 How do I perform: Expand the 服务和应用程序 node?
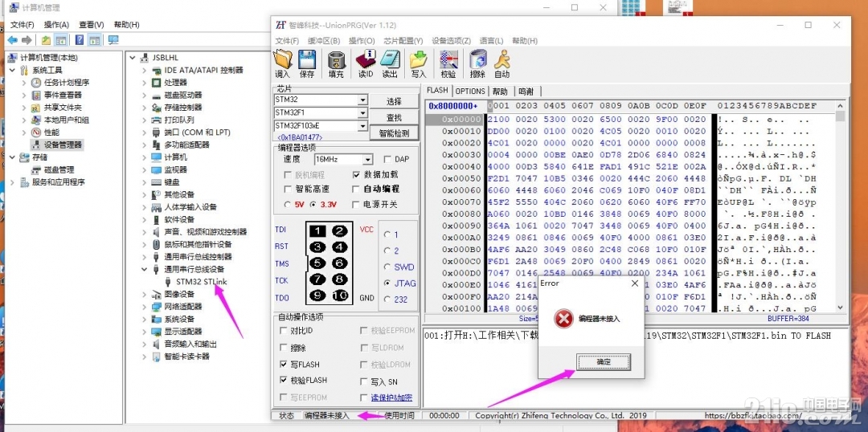(12, 182)
